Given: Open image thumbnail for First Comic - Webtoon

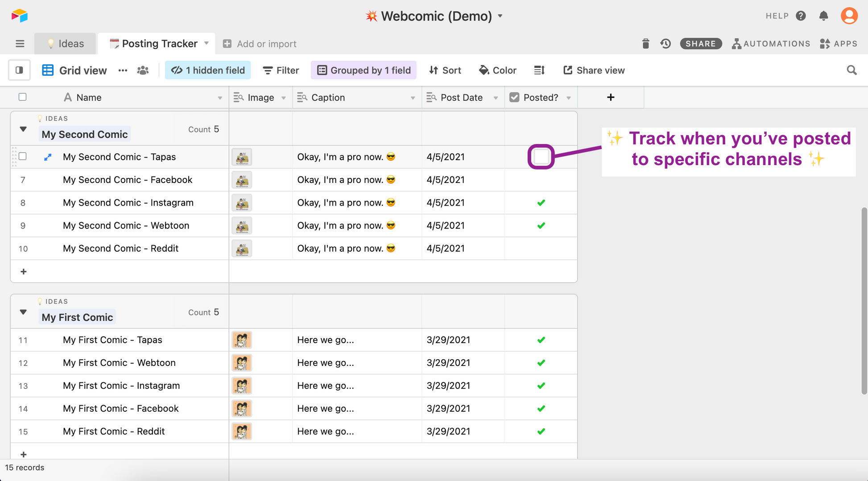Looking at the screenshot, I should coord(242,363).
